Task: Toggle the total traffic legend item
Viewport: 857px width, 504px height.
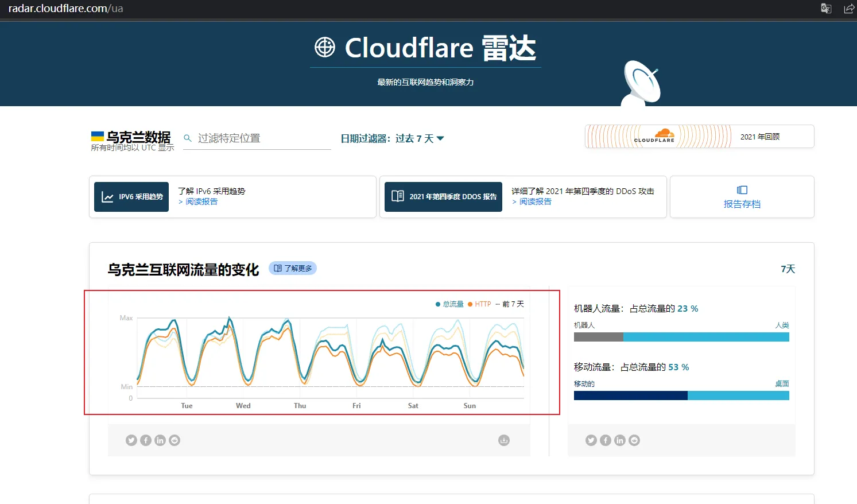Action: click(449, 304)
